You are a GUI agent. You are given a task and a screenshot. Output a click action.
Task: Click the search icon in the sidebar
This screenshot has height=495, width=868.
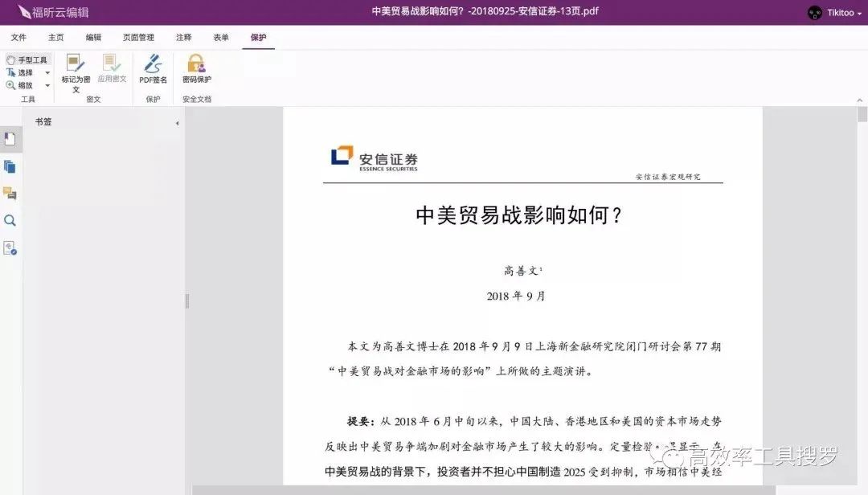10,220
